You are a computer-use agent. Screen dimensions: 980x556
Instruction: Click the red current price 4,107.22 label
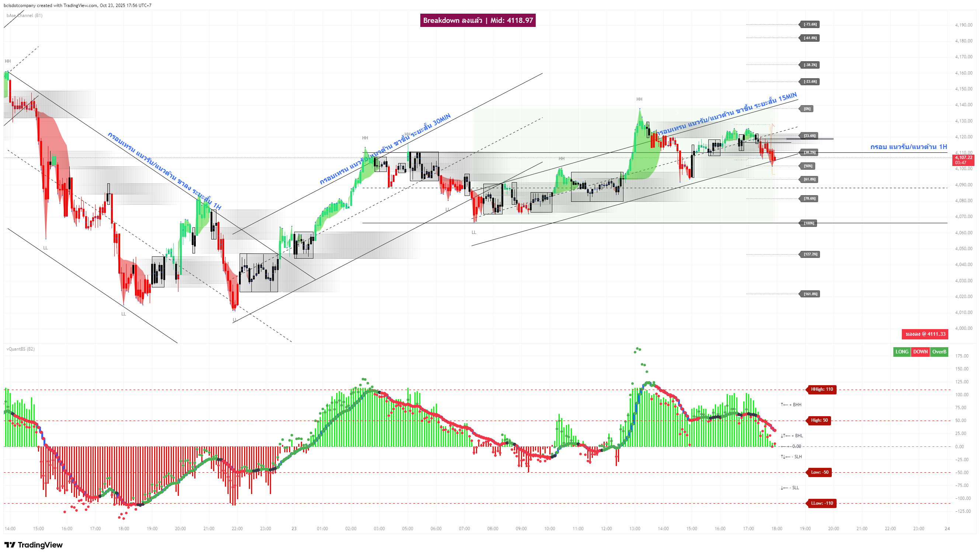963,160
